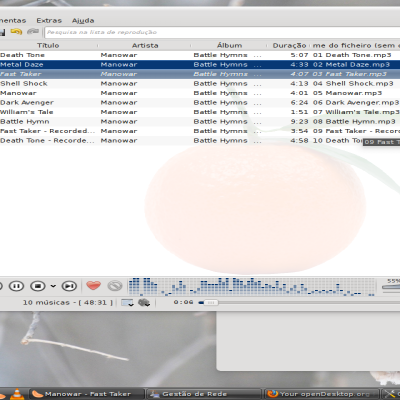Click the grey redo arrow in the toolbar
The height and width of the screenshot is (400, 400).
(33, 32)
